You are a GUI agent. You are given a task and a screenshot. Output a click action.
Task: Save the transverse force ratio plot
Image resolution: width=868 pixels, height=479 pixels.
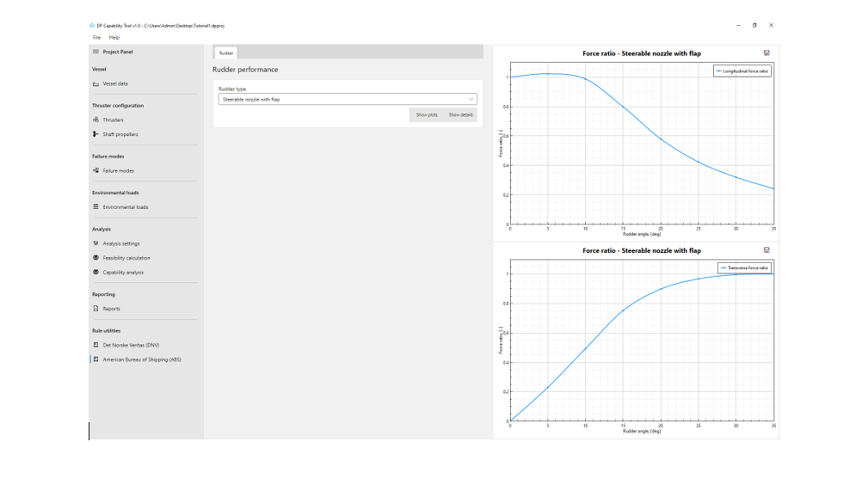(x=766, y=250)
